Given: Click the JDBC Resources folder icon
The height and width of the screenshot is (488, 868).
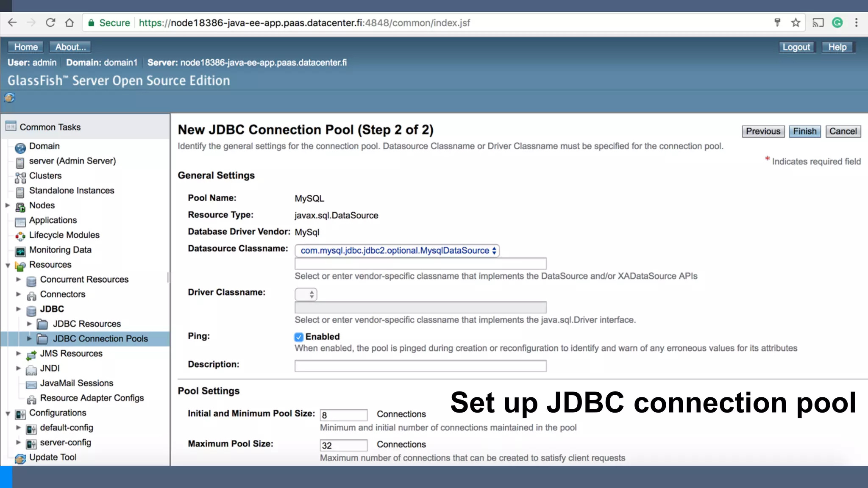Looking at the screenshot, I should (42, 325).
